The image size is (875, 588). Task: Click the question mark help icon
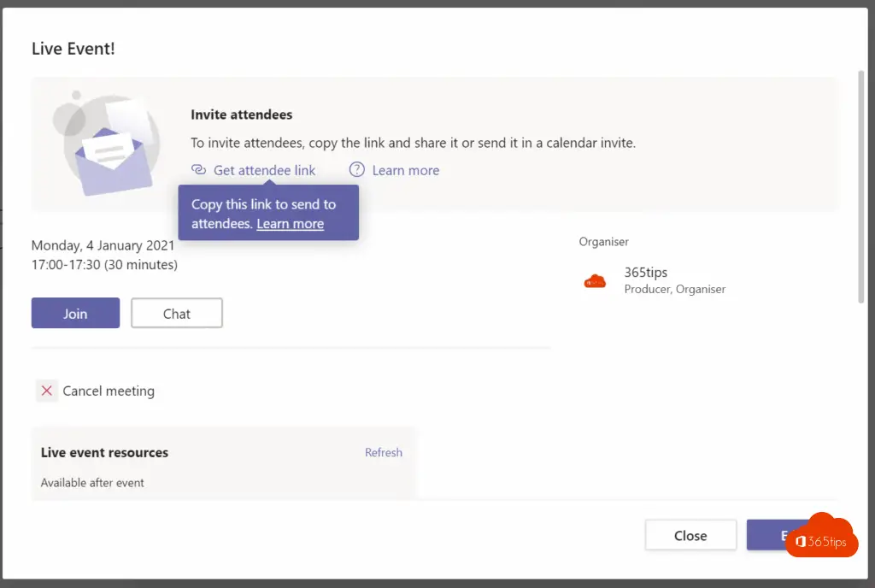coord(357,170)
